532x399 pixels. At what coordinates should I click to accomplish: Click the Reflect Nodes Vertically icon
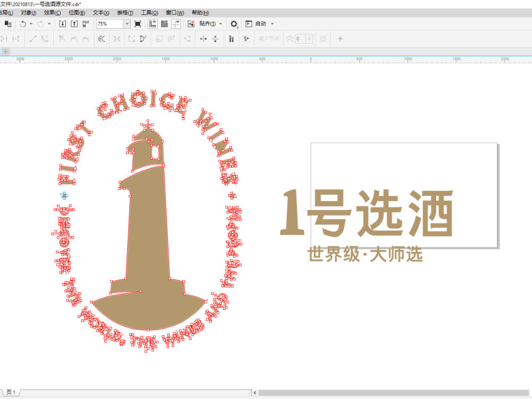(x=215, y=39)
